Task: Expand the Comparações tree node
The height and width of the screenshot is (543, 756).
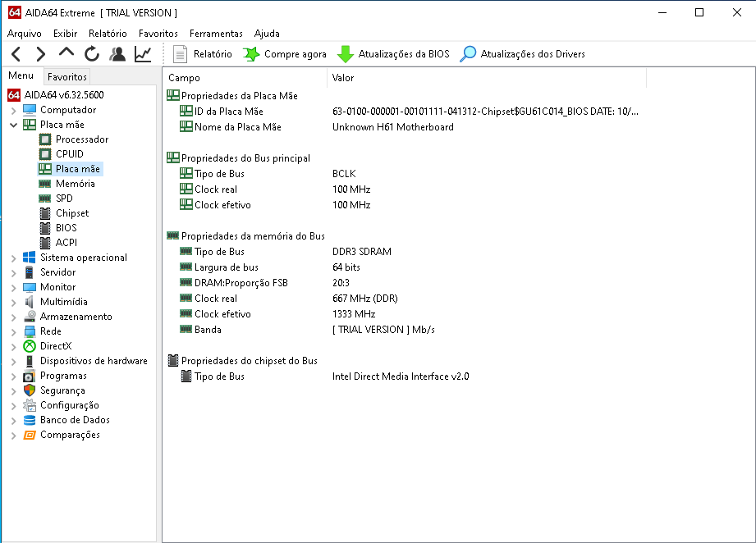Action: (13, 436)
